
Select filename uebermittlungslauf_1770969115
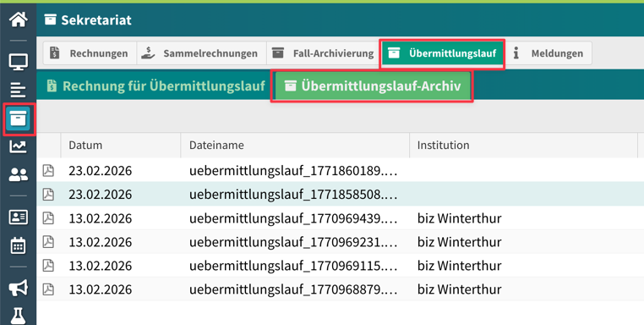(x=293, y=266)
